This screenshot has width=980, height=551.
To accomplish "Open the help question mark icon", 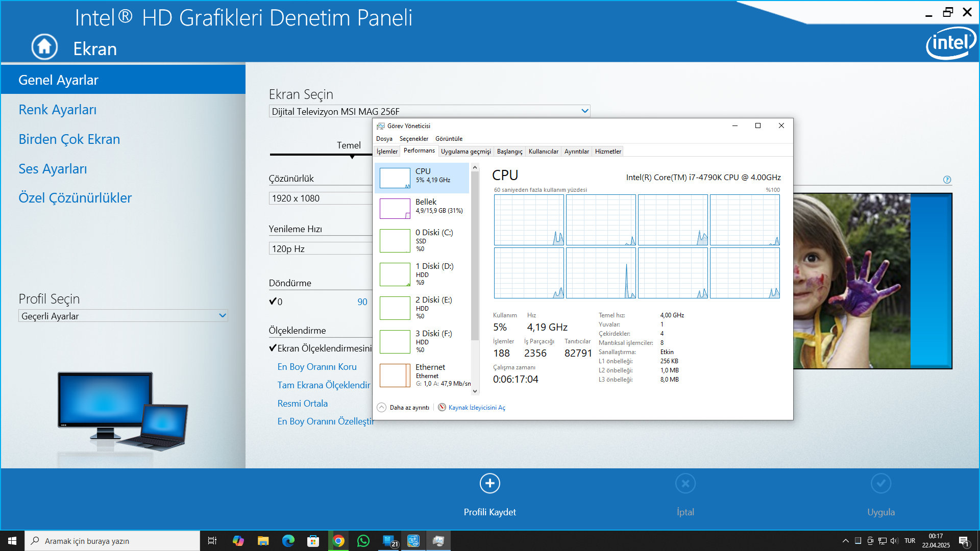I will coord(947,180).
